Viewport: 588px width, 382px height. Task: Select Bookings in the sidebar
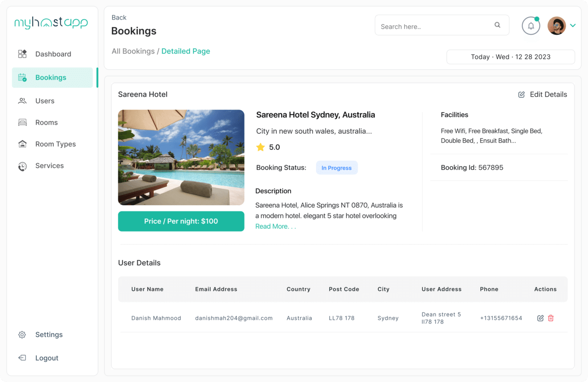point(52,77)
